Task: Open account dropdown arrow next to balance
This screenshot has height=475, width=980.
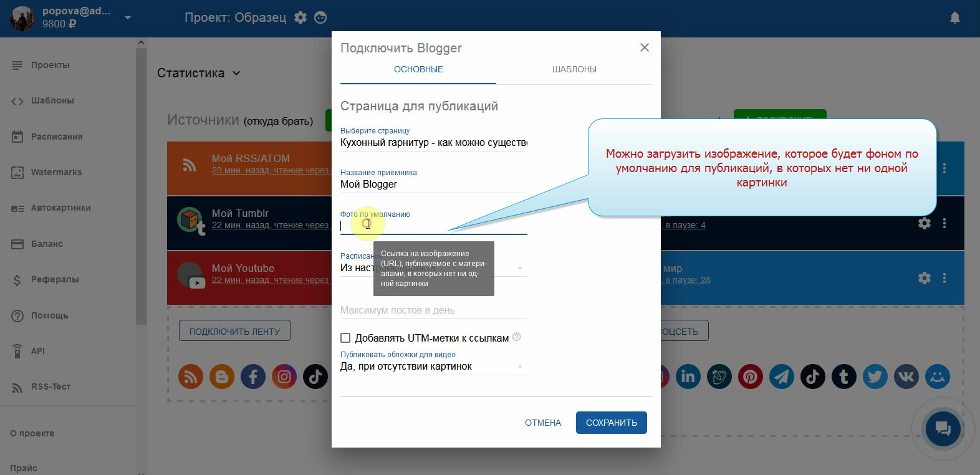Action: point(128,17)
